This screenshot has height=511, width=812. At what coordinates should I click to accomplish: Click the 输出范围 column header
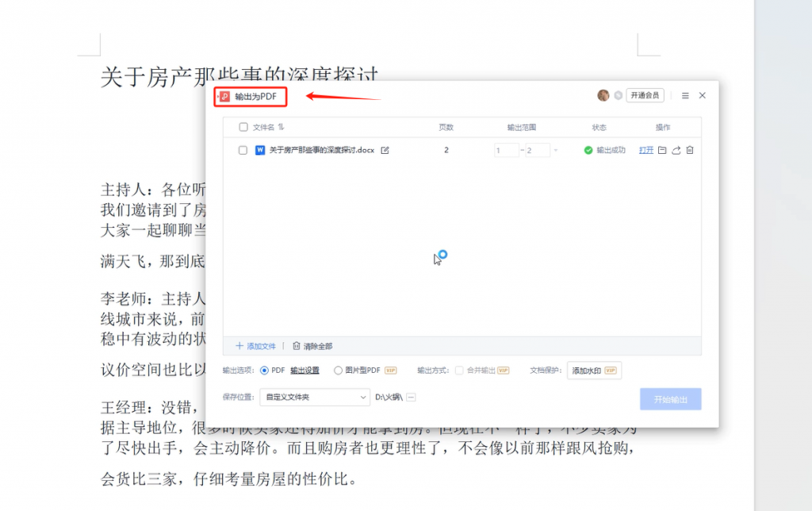522,127
